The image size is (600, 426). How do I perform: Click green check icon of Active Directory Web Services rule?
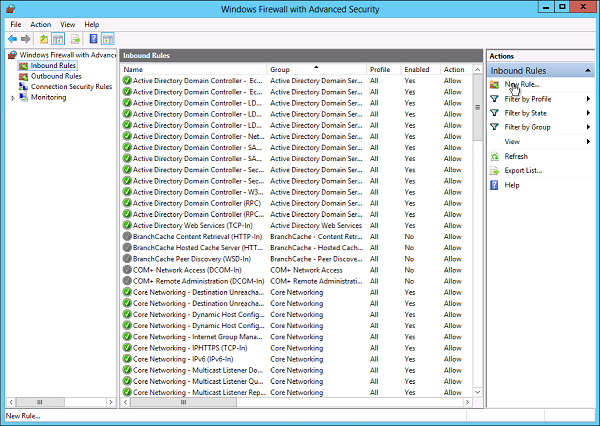pos(127,225)
